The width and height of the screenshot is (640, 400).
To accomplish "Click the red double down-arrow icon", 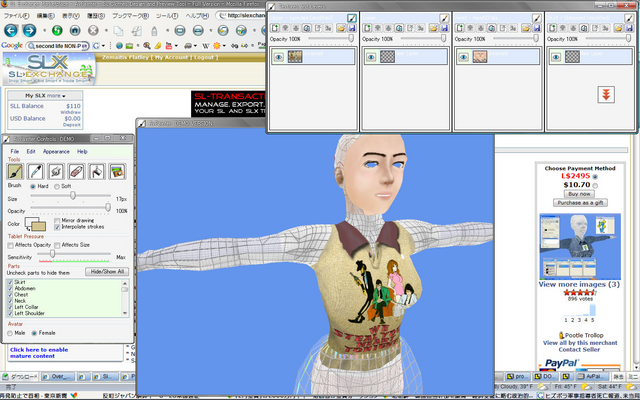I will tap(606, 95).
